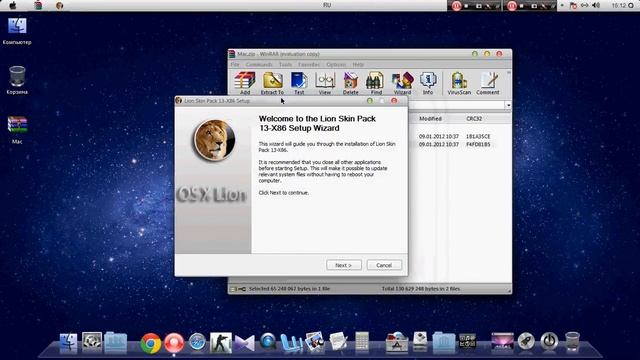The image size is (640, 360).
Task: Open the Applications folder in the dock
Action: coord(397,342)
